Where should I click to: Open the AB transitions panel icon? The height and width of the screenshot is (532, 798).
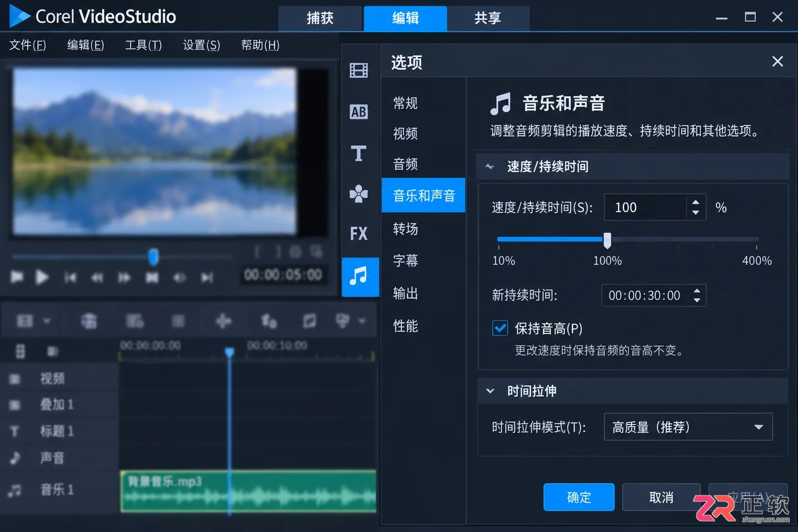pos(359,112)
